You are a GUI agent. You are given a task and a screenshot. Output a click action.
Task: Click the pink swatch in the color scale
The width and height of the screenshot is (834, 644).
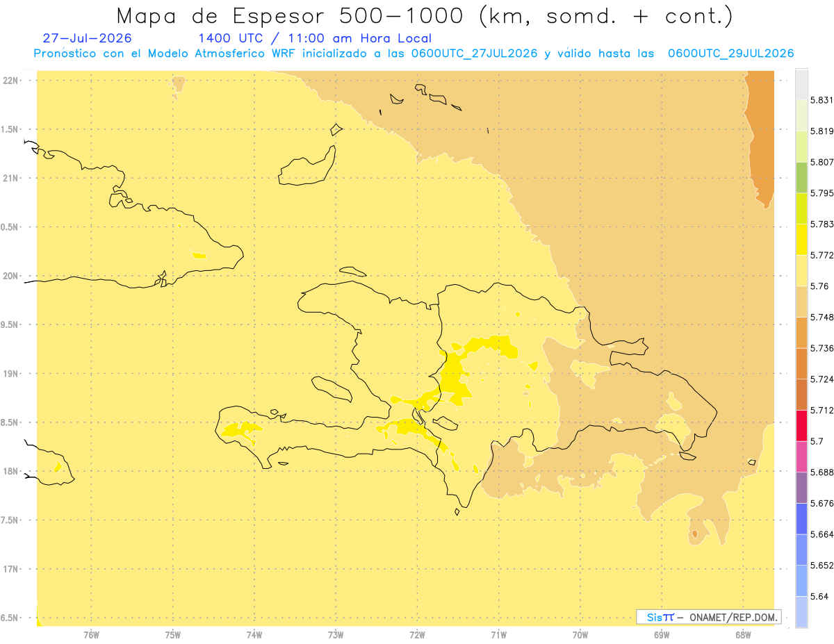[x=801, y=456]
